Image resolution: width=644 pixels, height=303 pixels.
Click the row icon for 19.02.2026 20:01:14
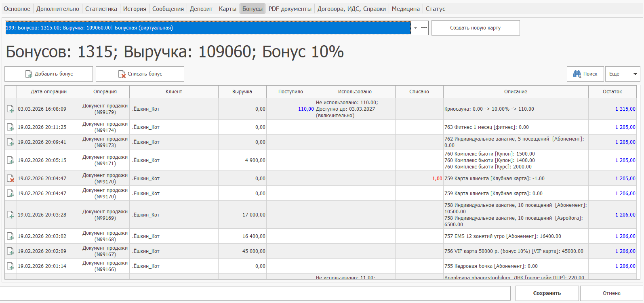11,266
